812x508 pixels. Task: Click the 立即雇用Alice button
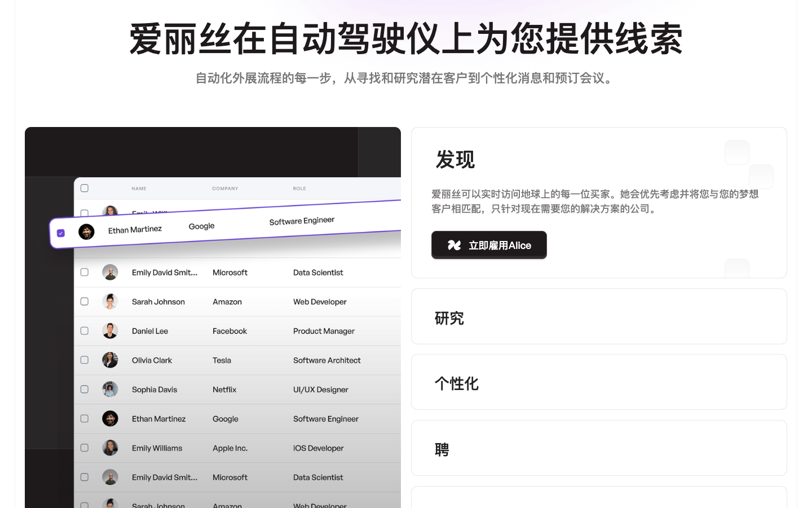pos(489,245)
